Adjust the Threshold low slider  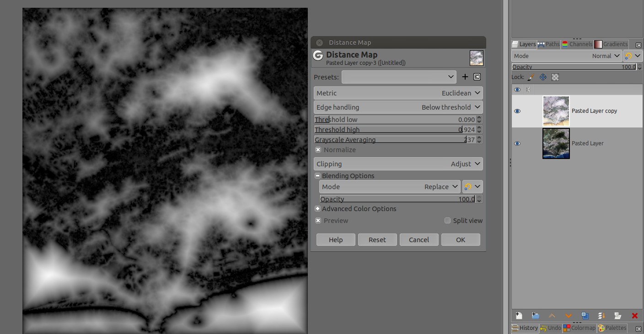pos(395,120)
